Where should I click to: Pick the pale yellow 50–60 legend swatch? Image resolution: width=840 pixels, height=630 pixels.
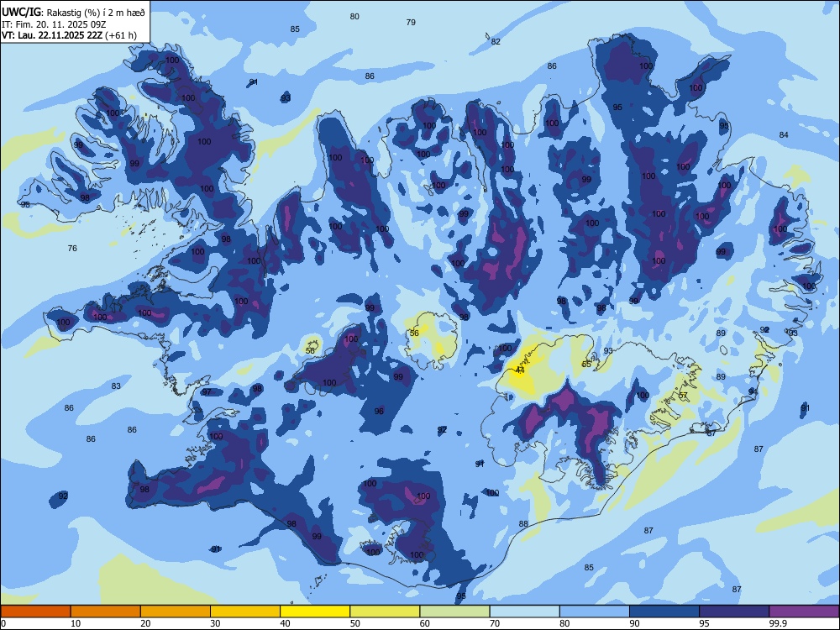click(385, 612)
